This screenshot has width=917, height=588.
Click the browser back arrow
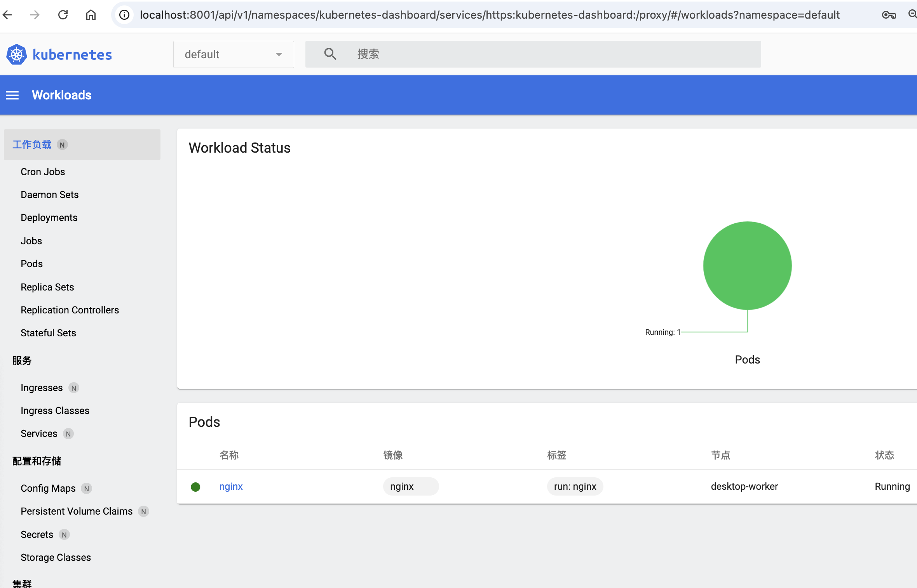7,15
